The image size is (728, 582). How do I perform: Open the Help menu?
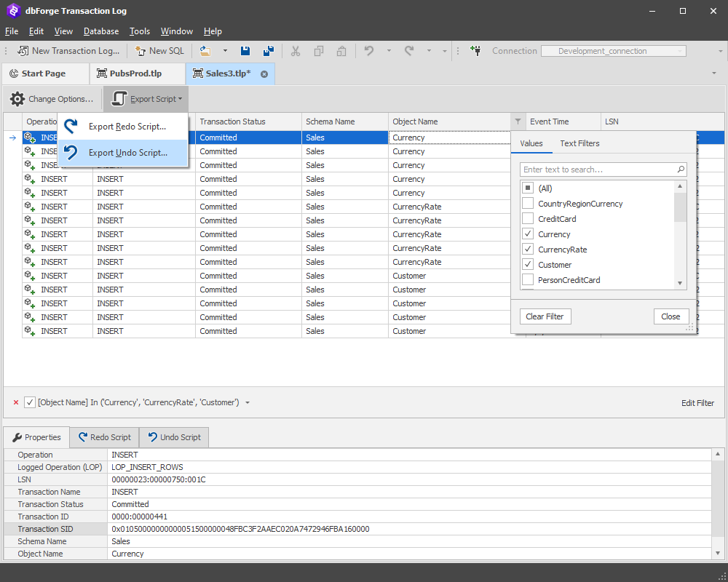[x=213, y=31]
